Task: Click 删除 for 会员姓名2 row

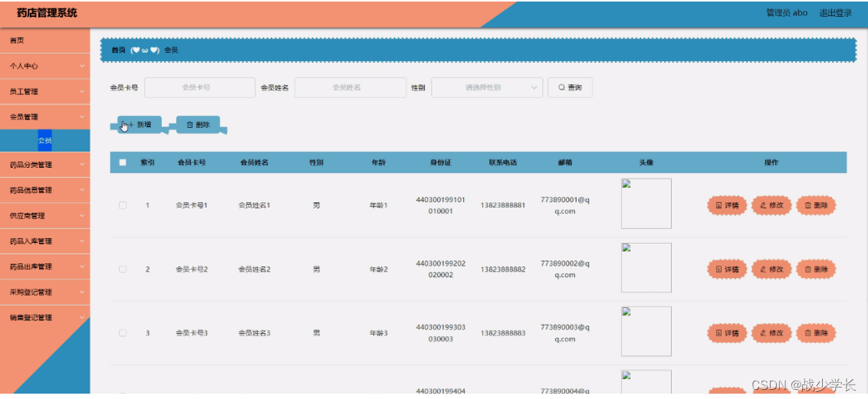Action: [816, 269]
